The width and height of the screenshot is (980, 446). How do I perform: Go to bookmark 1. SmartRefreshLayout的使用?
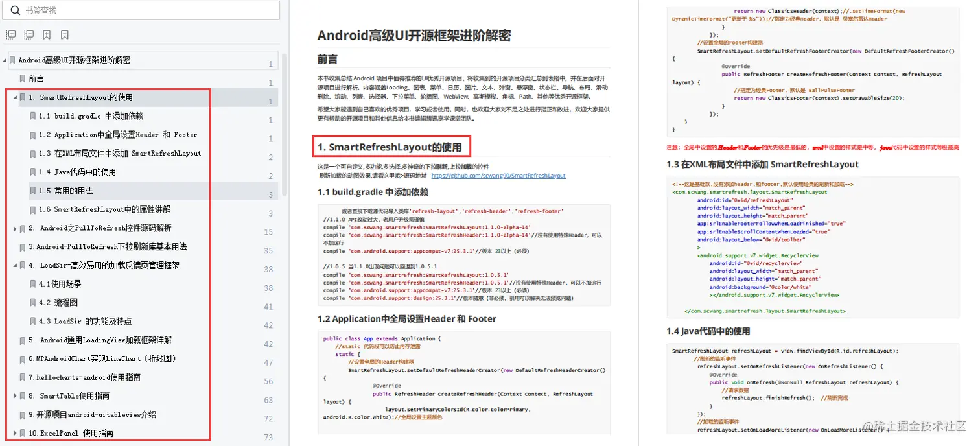[81, 98]
